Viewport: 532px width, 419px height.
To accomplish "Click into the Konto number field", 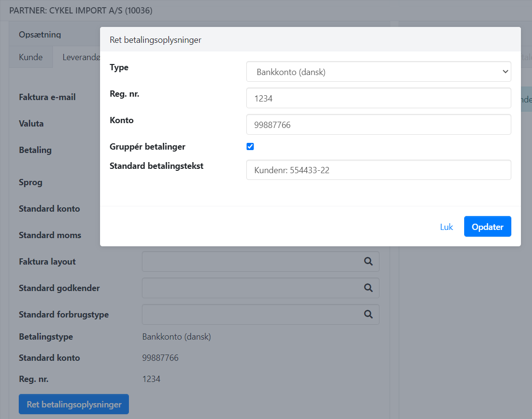I will pos(378,125).
